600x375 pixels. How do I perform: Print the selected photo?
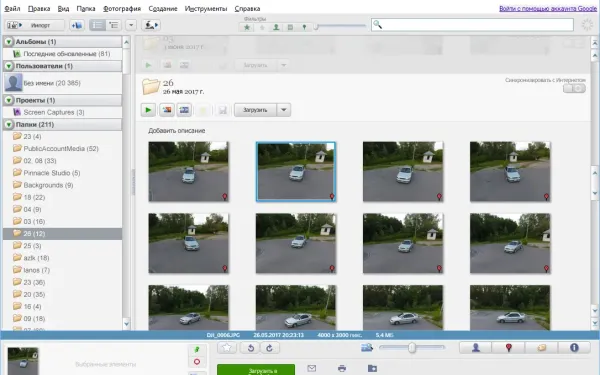tap(342, 368)
